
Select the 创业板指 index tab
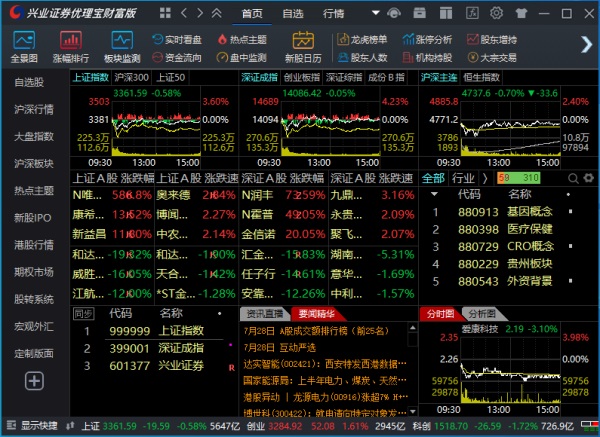(302, 77)
